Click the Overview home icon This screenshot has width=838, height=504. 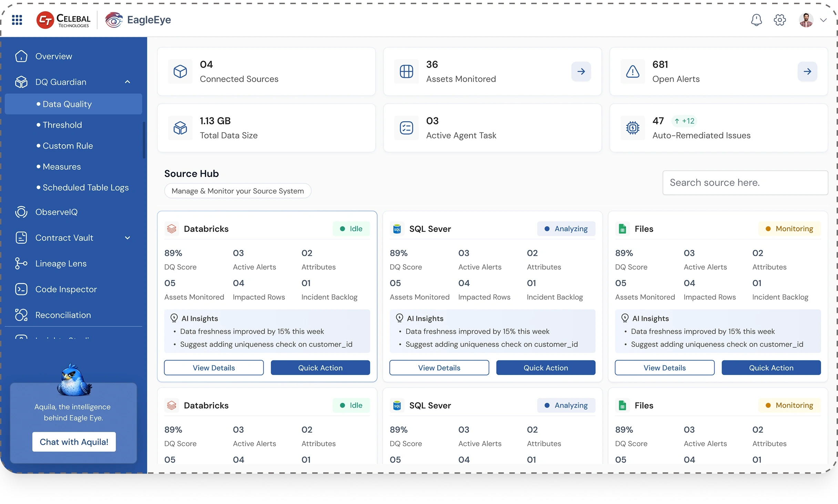pos(21,56)
